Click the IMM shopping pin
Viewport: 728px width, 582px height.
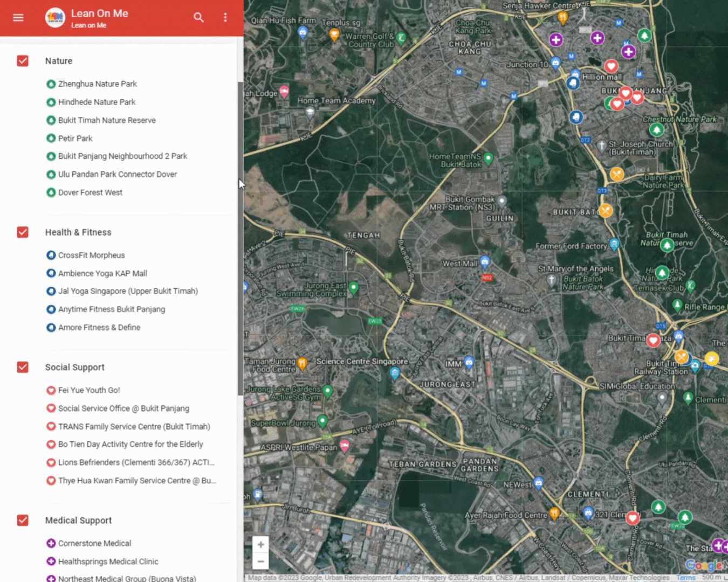click(469, 363)
